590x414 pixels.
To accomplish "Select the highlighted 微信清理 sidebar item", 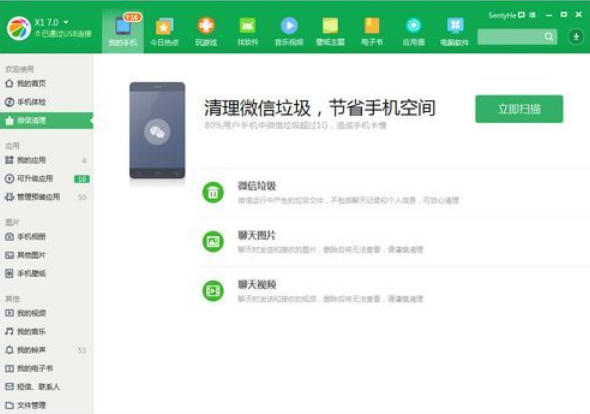I will coord(47,120).
